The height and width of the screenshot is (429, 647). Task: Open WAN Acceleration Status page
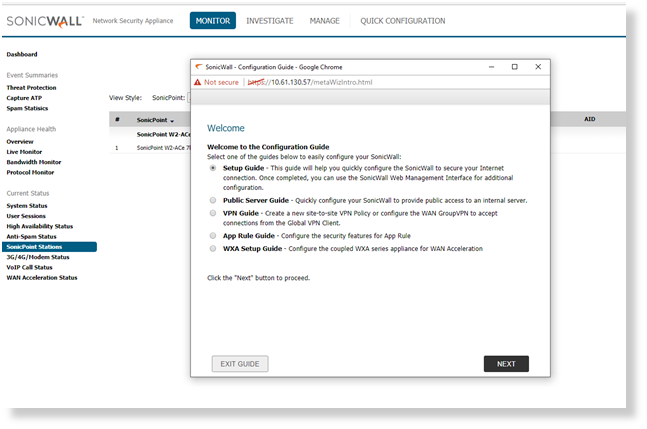click(42, 278)
